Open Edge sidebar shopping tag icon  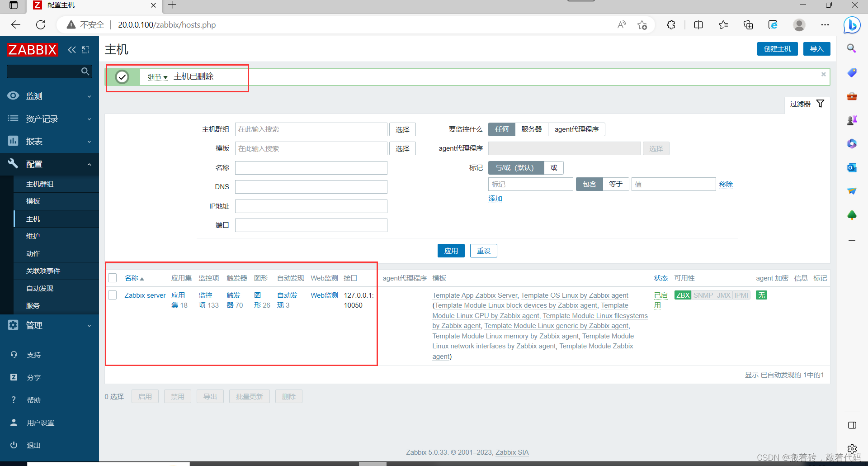point(852,72)
